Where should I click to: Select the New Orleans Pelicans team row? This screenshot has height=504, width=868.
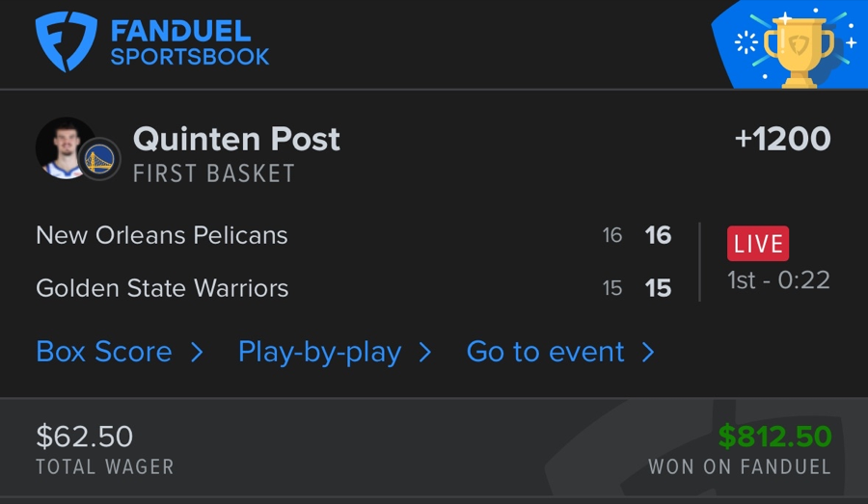162,235
